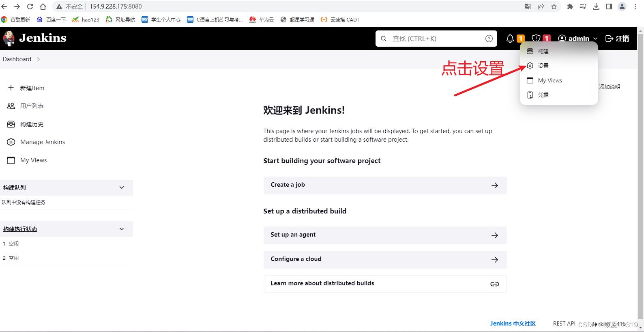Image resolution: width=644 pixels, height=332 pixels.
Task: Click the arrow icon on Create a job
Action: click(x=495, y=185)
